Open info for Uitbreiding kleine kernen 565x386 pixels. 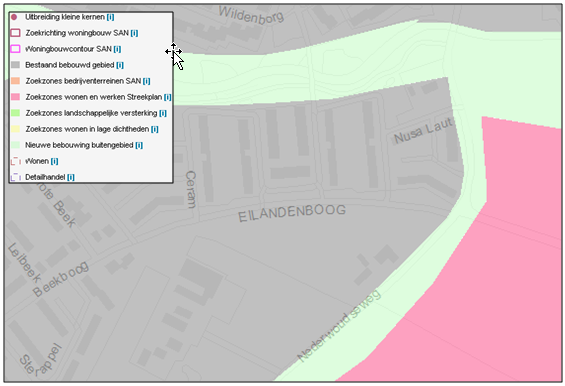pyautogui.click(x=110, y=17)
